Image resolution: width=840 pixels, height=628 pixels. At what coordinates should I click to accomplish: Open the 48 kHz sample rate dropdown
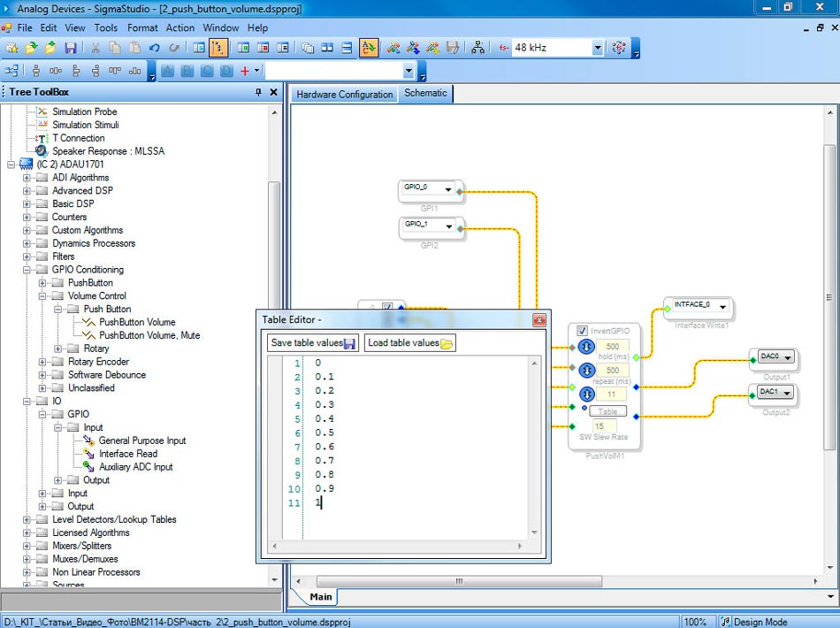(598, 48)
